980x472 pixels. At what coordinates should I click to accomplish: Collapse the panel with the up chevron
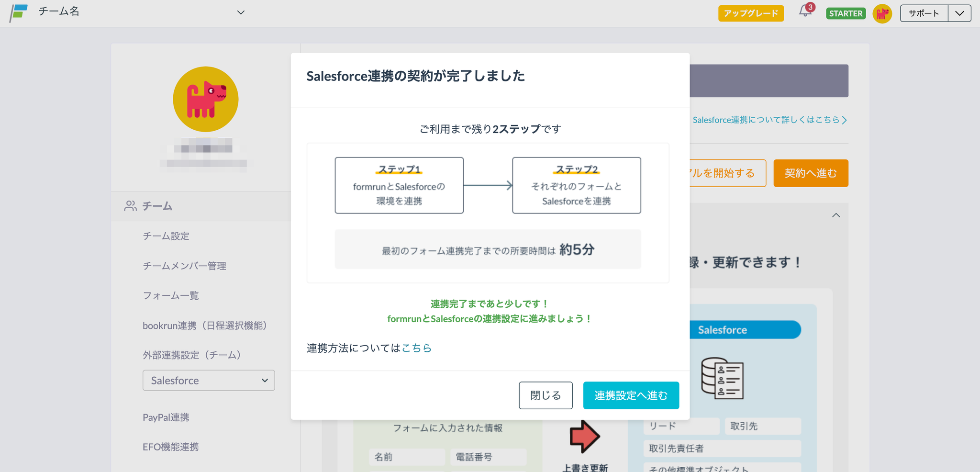click(836, 215)
